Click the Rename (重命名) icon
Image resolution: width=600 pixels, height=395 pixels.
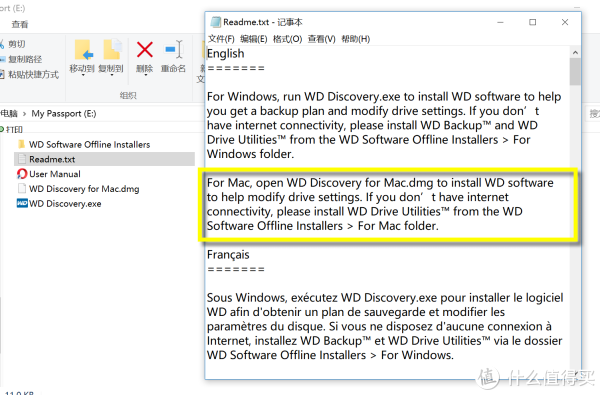click(174, 50)
